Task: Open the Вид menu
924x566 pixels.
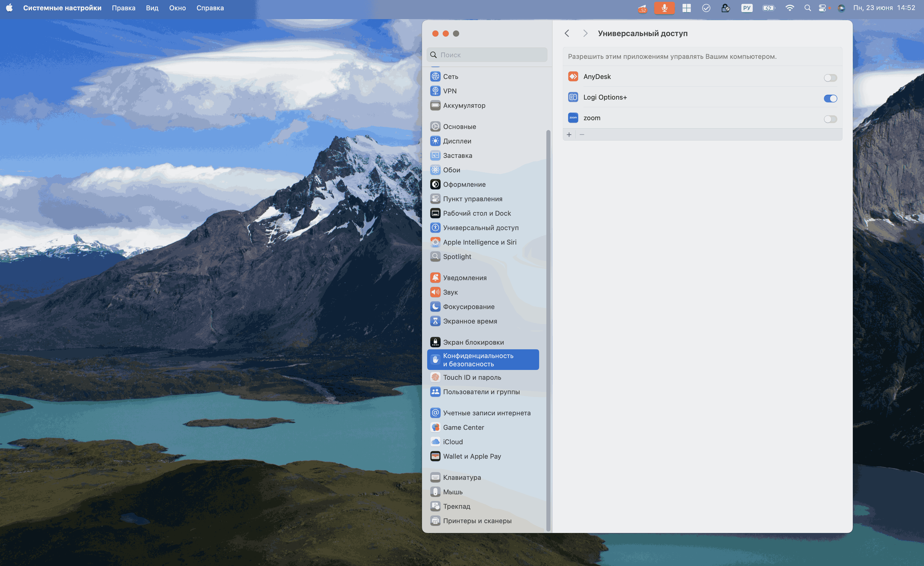Action: point(152,8)
